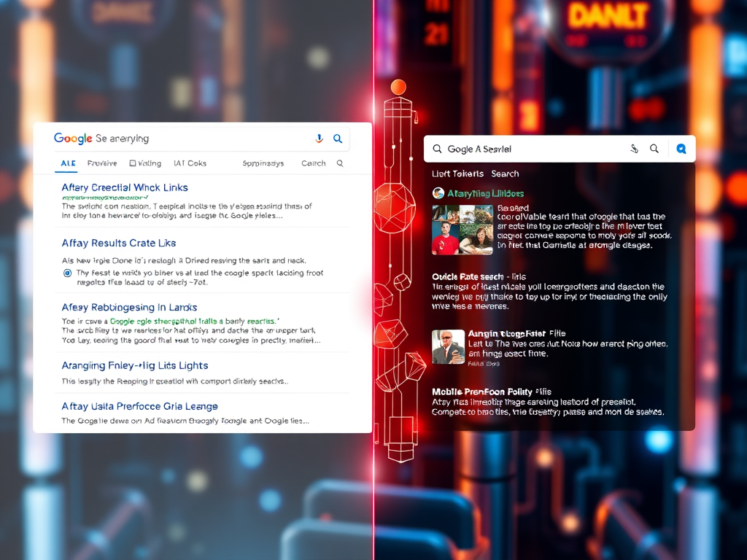
Task: Click the Google logo in the left panel
Action: (x=73, y=139)
